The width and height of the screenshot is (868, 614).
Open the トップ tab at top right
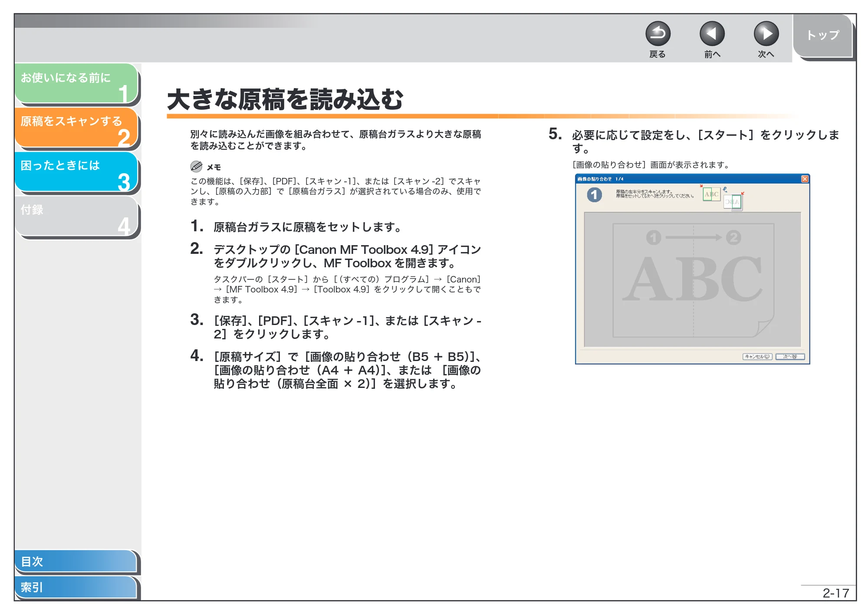[823, 36]
